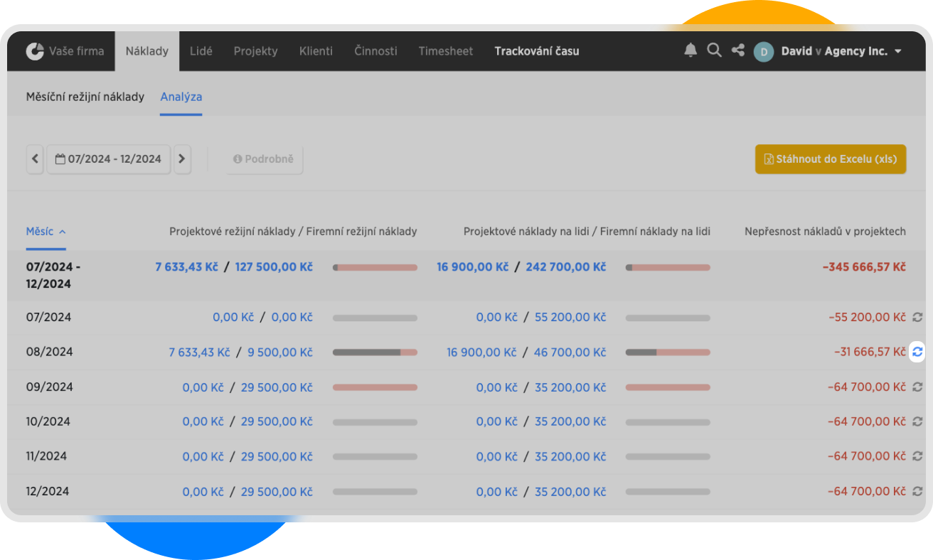Click the user avatar D icon
This screenshot has width=933, height=560.
click(x=764, y=51)
